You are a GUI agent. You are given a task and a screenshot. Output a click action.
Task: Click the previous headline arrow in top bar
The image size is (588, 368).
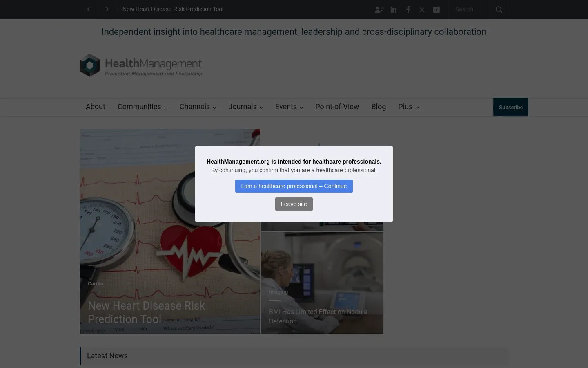point(89,9)
